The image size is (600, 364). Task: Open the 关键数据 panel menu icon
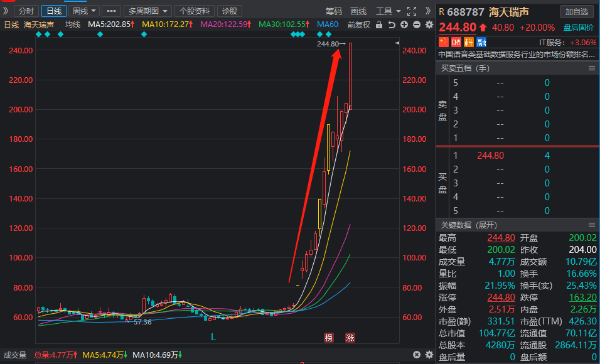tap(592, 225)
